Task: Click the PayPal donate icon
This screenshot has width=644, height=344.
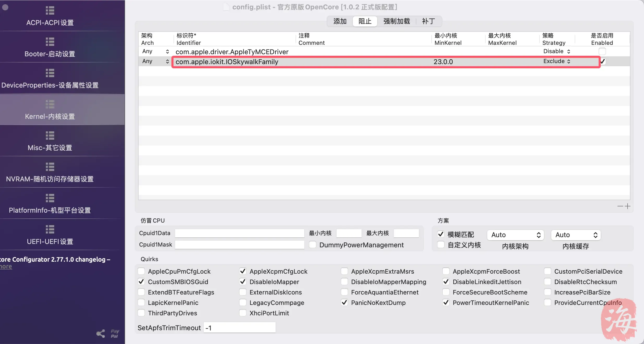Action: click(115, 334)
